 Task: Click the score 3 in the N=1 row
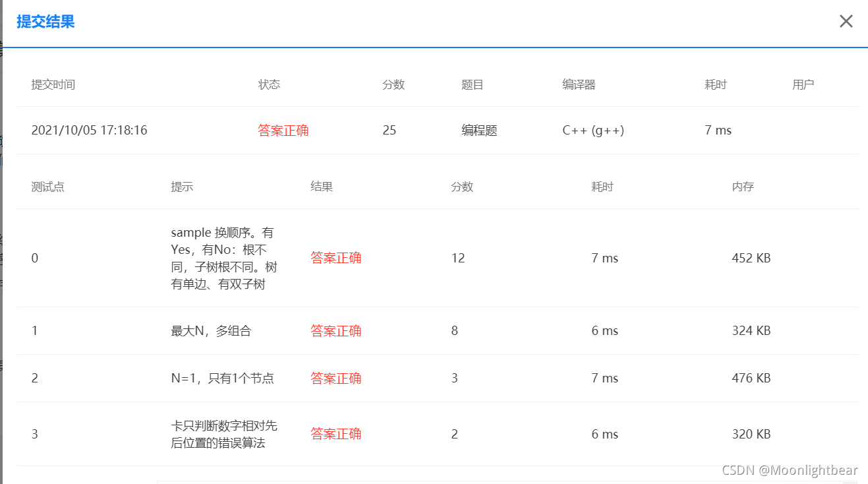coord(455,378)
